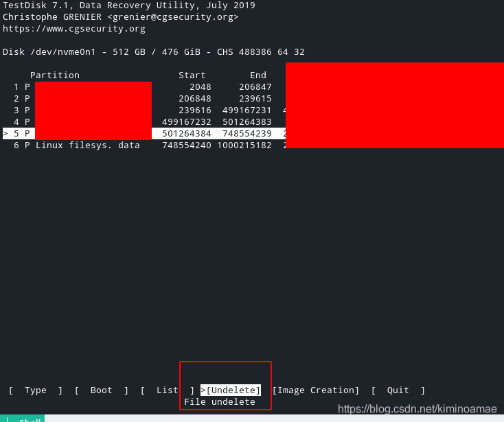Click partition 6 Linux filesys. data row
Screen dimensions: 504x422
pyautogui.click(x=143, y=145)
